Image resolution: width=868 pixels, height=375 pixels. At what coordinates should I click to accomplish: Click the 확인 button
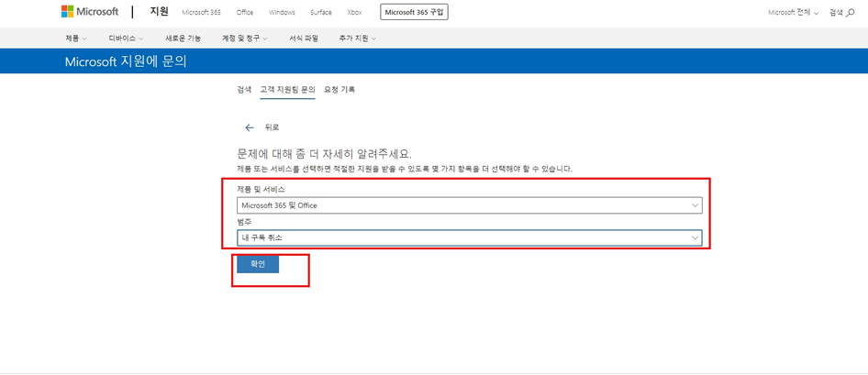(x=258, y=264)
